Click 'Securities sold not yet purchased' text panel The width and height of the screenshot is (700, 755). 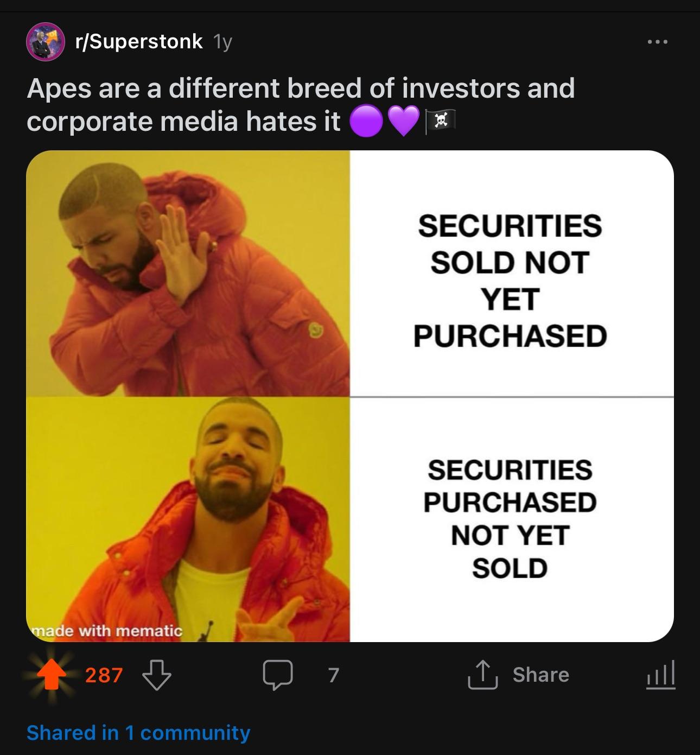click(x=510, y=280)
